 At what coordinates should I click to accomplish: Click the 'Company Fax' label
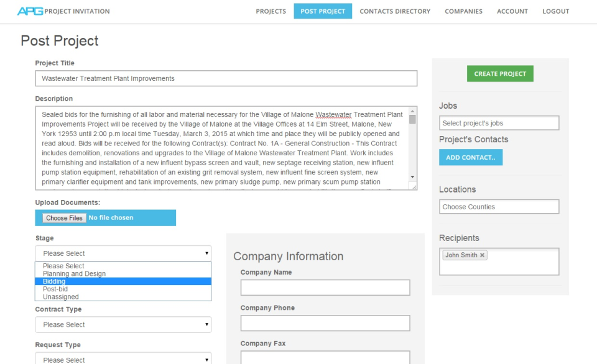point(263,343)
